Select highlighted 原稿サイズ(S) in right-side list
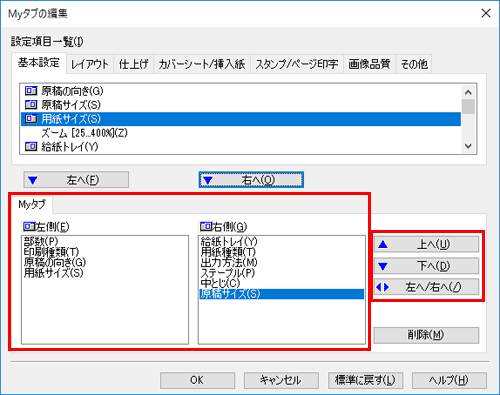 tap(282, 294)
